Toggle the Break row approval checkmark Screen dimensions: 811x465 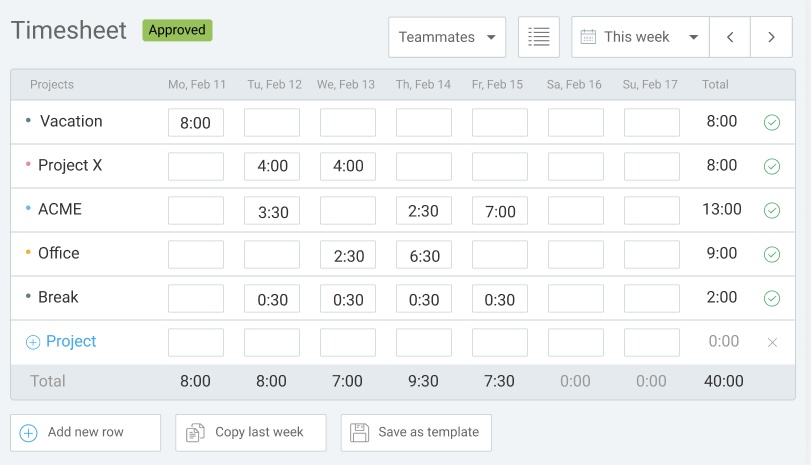click(x=772, y=298)
